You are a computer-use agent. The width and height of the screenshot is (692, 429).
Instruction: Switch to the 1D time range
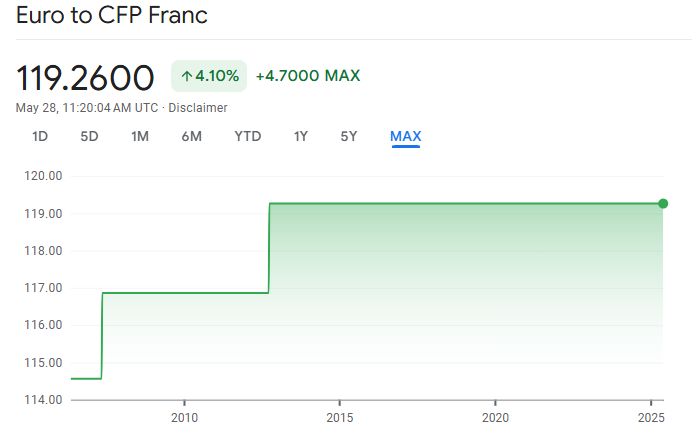click(40, 136)
